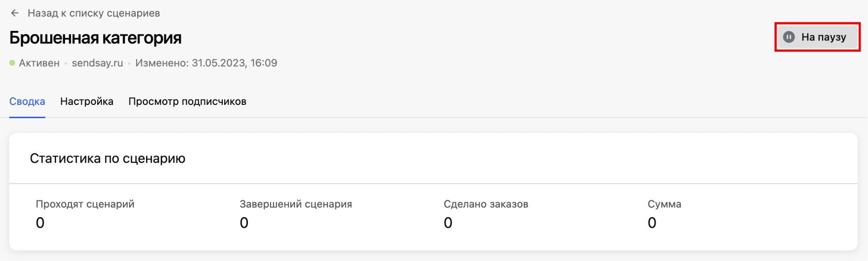
Task: Click the back arrow icon
Action: tap(15, 13)
